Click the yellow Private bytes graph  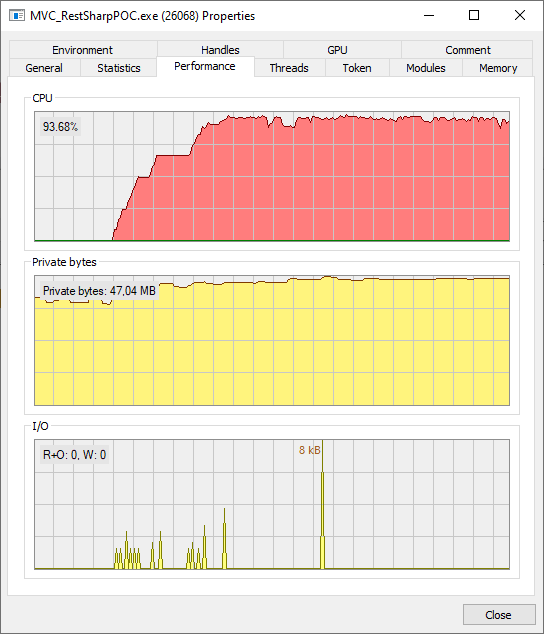272,340
